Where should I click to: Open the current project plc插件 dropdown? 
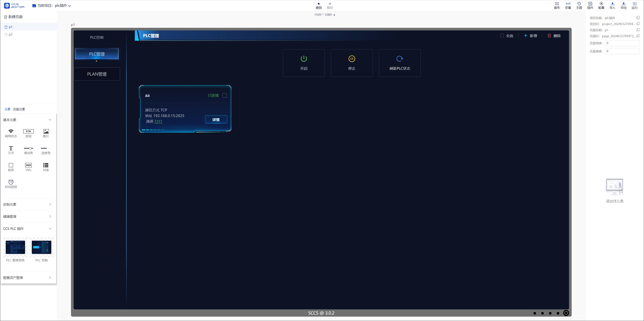[x=51, y=6]
